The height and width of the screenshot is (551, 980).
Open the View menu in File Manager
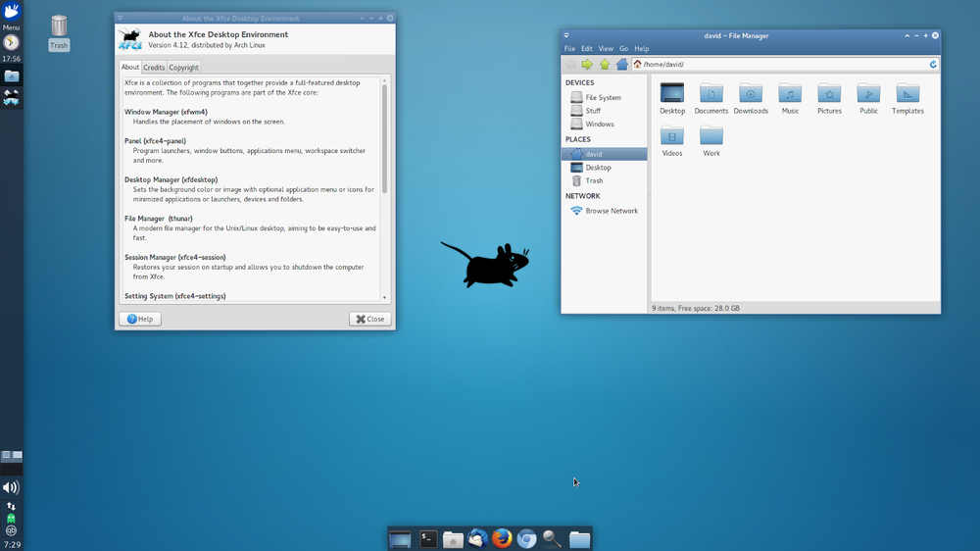(x=606, y=48)
